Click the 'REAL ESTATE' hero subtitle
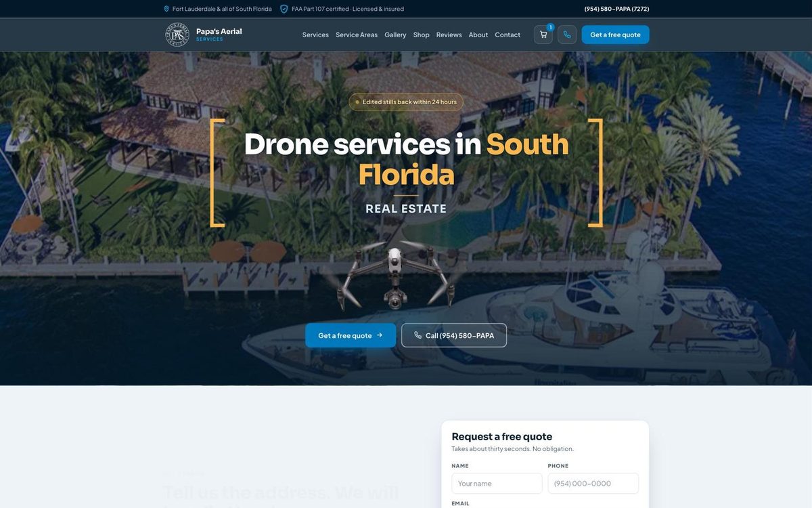This screenshot has height=508, width=812. tap(406, 209)
